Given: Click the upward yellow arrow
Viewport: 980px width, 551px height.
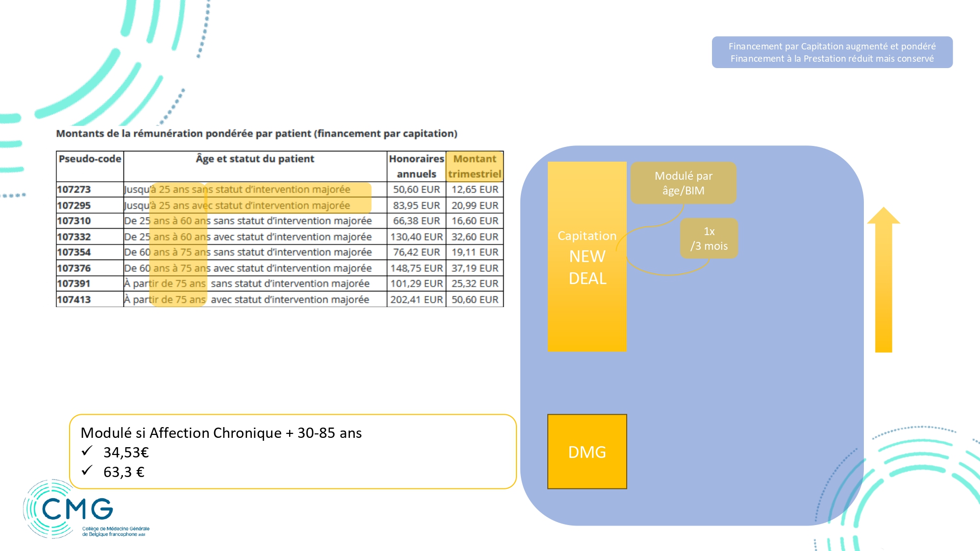Looking at the screenshot, I should click(883, 281).
